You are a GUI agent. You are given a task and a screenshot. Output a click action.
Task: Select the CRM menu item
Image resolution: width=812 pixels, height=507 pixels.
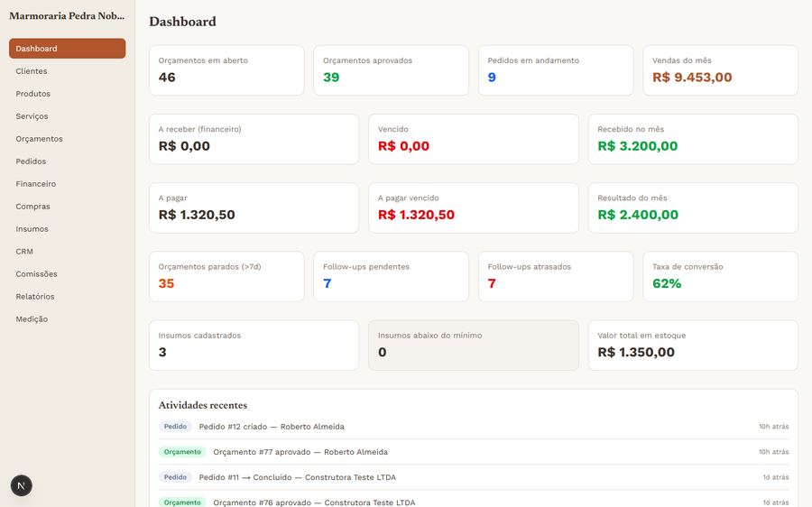[x=68, y=251]
